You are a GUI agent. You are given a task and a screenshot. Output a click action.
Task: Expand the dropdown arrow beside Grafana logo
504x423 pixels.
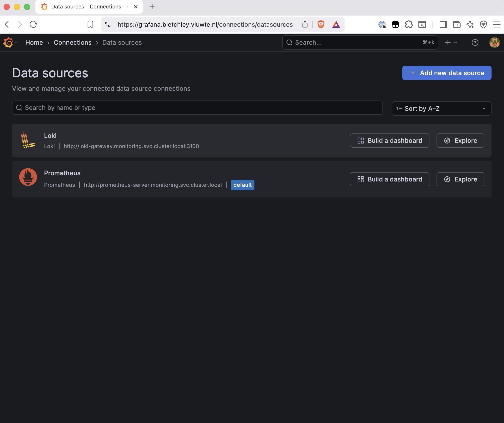(16, 42)
